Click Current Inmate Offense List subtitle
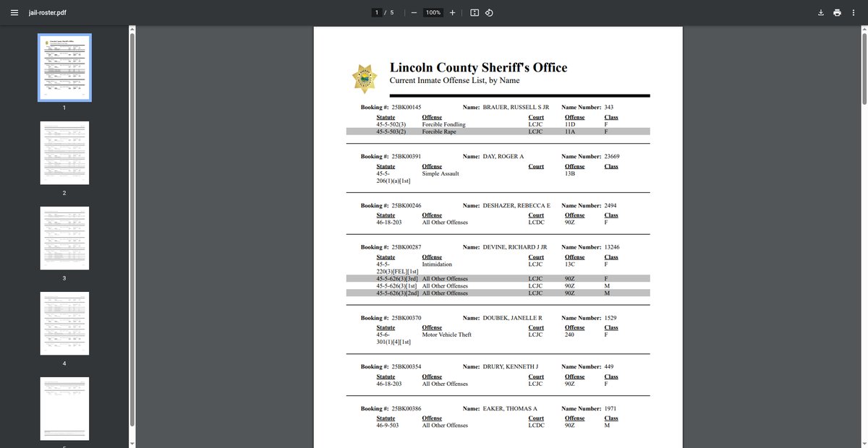Screen dimensions: 868x448 point(454,80)
